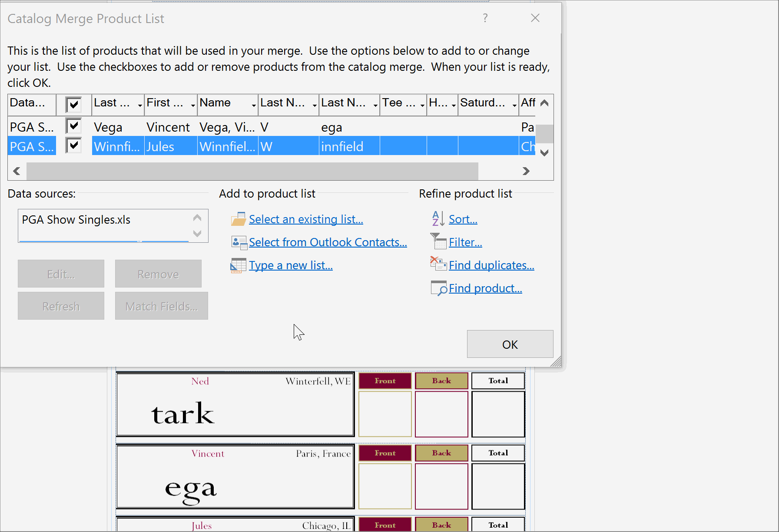Open the Last name column dropdown arrow
779x532 pixels.
140,105
